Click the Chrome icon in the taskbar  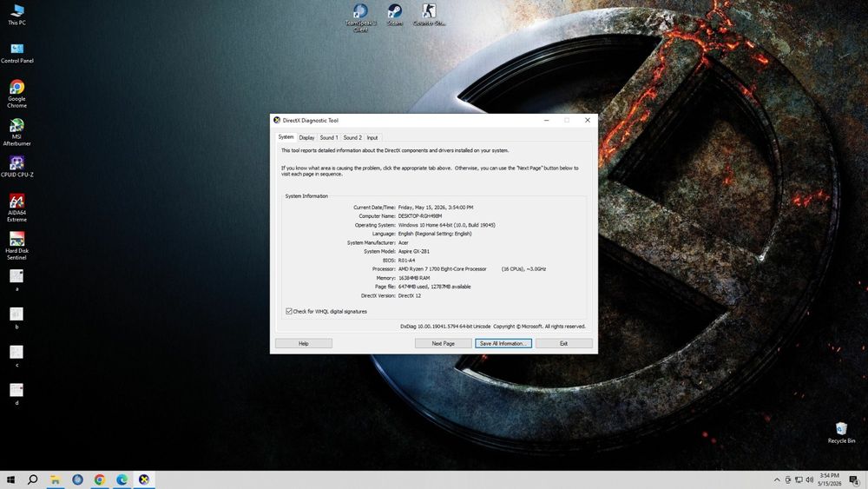point(100,479)
